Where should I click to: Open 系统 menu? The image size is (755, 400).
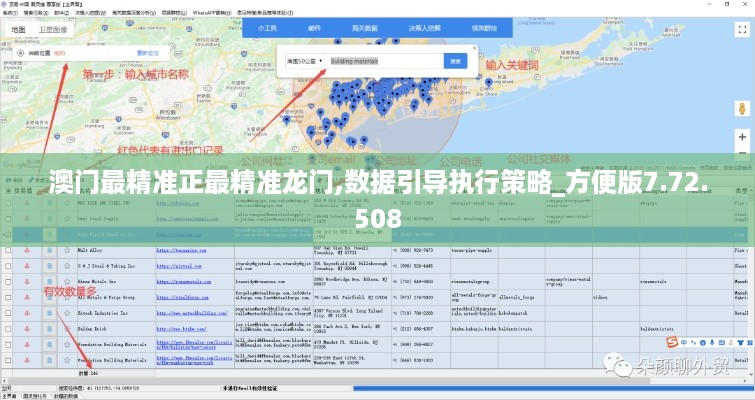click(9, 13)
